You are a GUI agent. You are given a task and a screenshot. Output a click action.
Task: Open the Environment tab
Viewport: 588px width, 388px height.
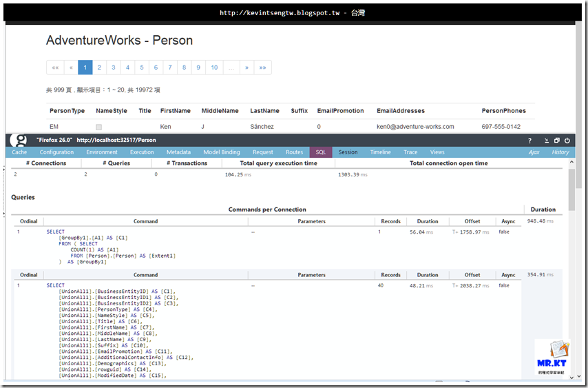click(x=102, y=152)
